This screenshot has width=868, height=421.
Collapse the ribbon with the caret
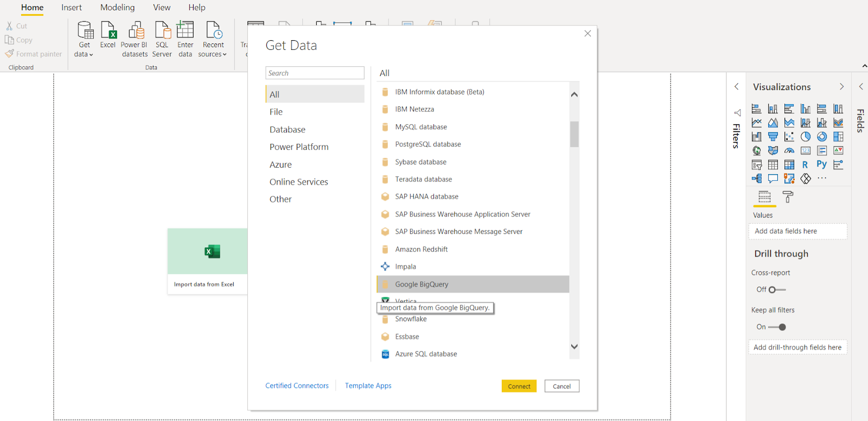pyautogui.click(x=864, y=66)
